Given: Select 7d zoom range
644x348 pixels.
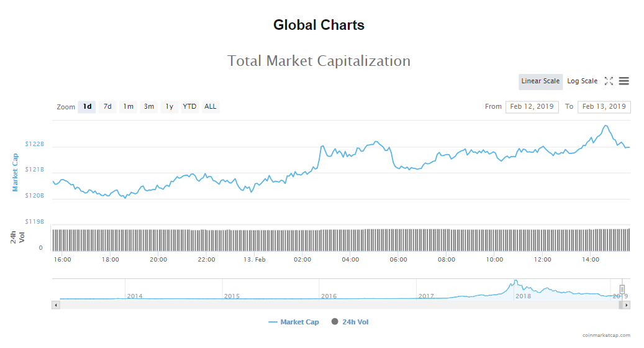Looking at the screenshot, I should (107, 107).
